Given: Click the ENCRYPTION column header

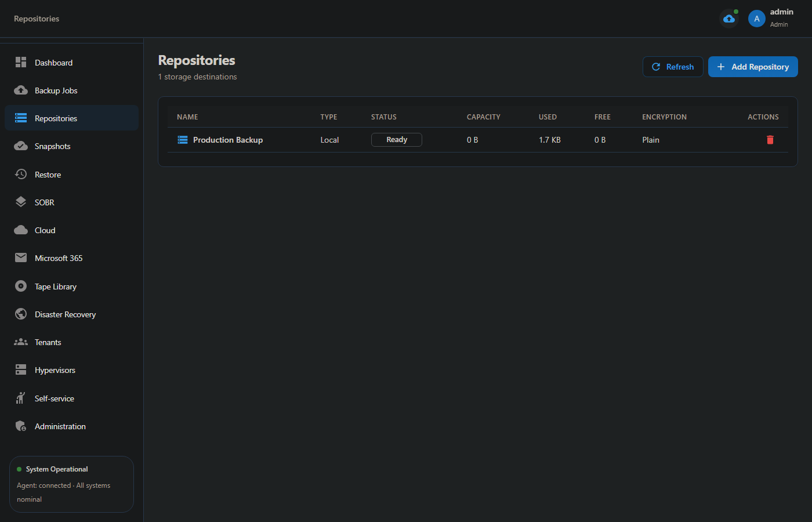Looking at the screenshot, I should [x=664, y=117].
